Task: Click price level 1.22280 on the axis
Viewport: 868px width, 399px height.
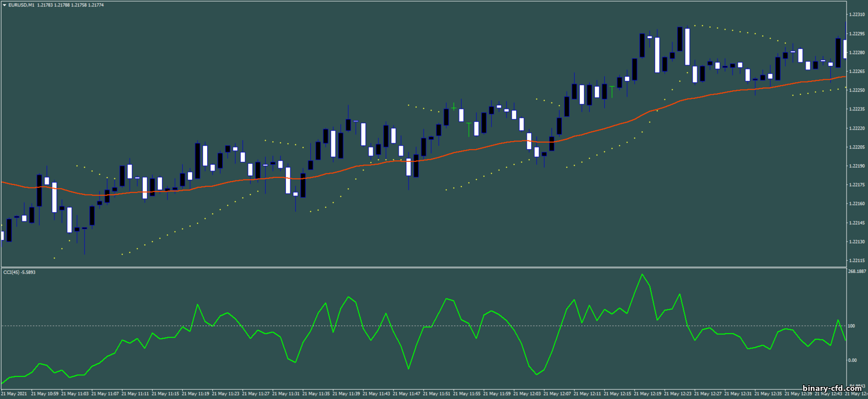Action: tap(856, 53)
